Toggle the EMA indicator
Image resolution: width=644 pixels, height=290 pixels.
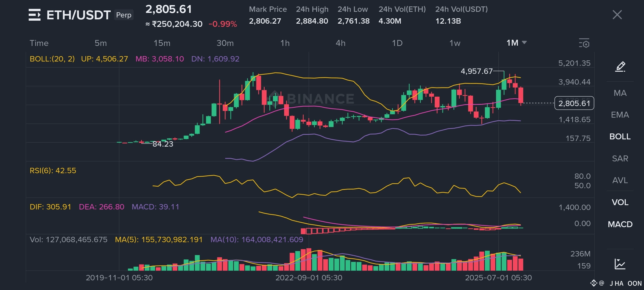pos(620,115)
